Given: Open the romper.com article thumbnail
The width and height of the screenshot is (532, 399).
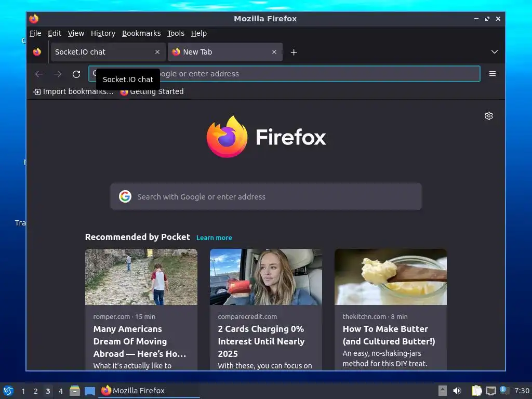Looking at the screenshot, I should pyautogui.click(x=141, y=277).
